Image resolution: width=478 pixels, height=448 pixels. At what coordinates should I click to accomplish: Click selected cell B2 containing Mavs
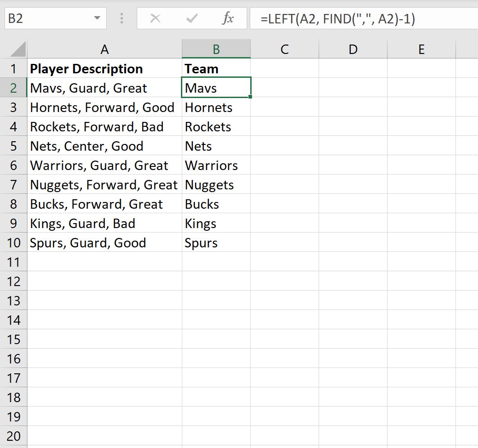(x=216, y=88)
